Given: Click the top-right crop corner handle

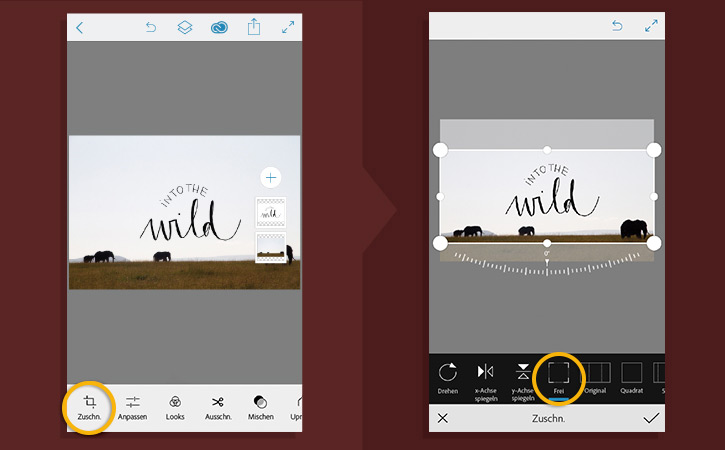Looking at the screenshot, I should [654, 150].
